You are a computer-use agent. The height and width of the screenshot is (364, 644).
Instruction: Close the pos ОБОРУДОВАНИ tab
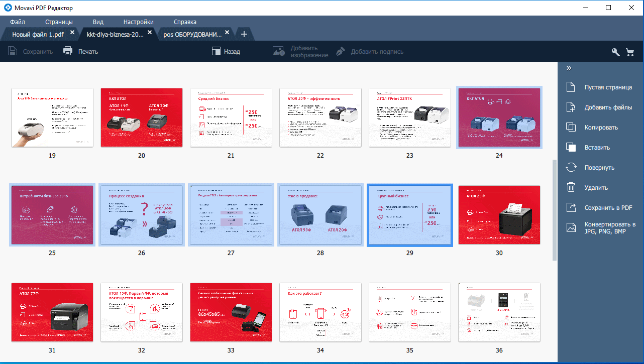(x=227, y=33)
